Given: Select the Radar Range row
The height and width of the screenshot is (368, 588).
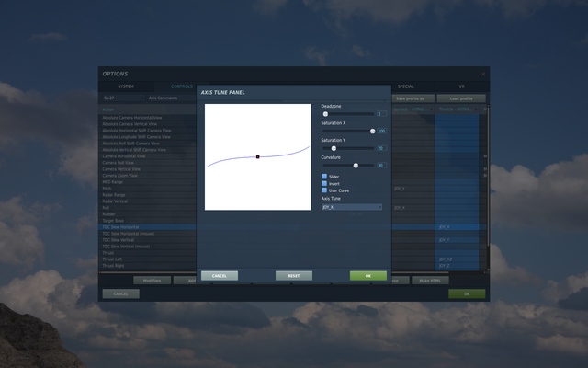Looking at the screenshot, I should (x=147, y=194).
